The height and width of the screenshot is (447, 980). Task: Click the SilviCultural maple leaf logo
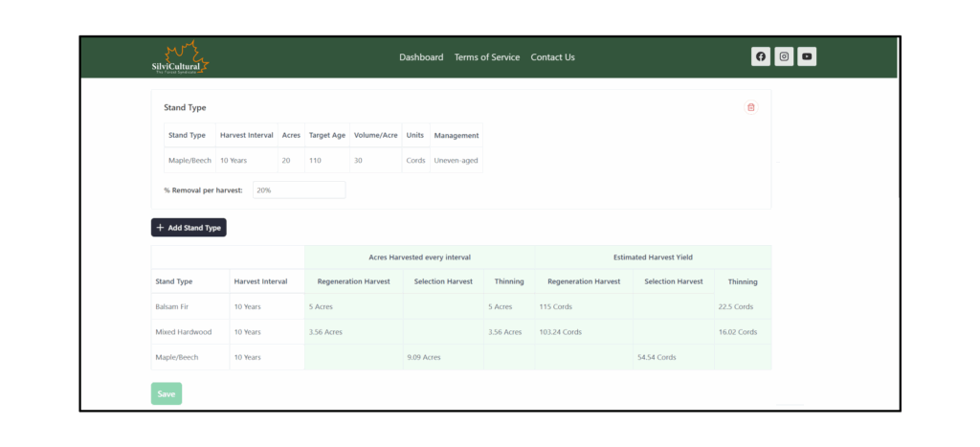click(179, 57)
